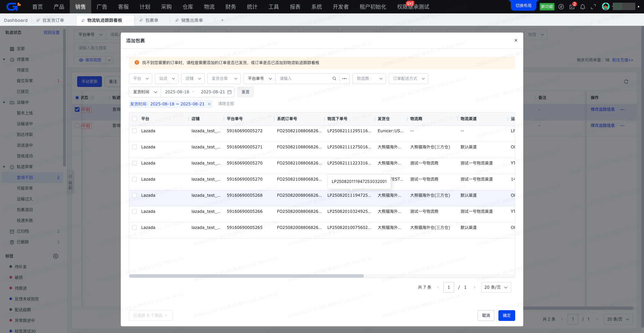Open the 发货时间 type dropdown

[x=145, y=92]
